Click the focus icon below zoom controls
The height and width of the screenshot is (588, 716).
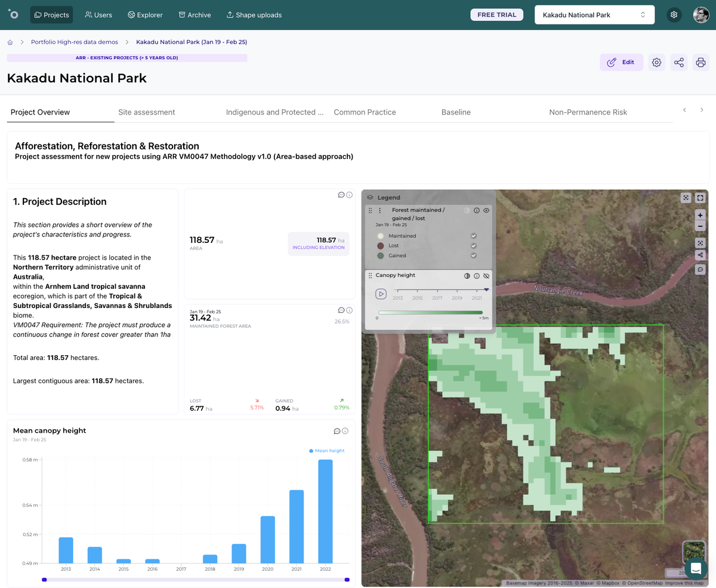(x=700, y=243)
